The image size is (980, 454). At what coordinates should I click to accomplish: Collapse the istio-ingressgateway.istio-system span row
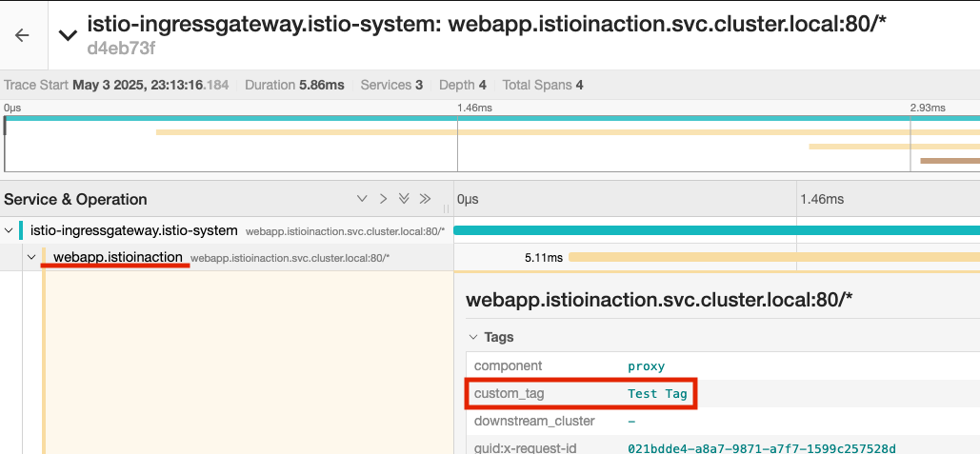(x=9, y=230)
